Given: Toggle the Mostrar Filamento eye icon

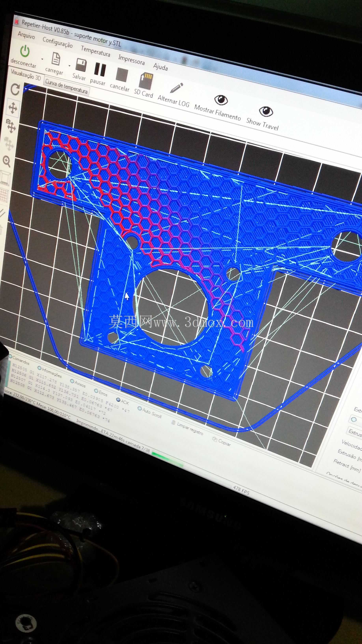Looking at the screenshot, I should [221, 100].
